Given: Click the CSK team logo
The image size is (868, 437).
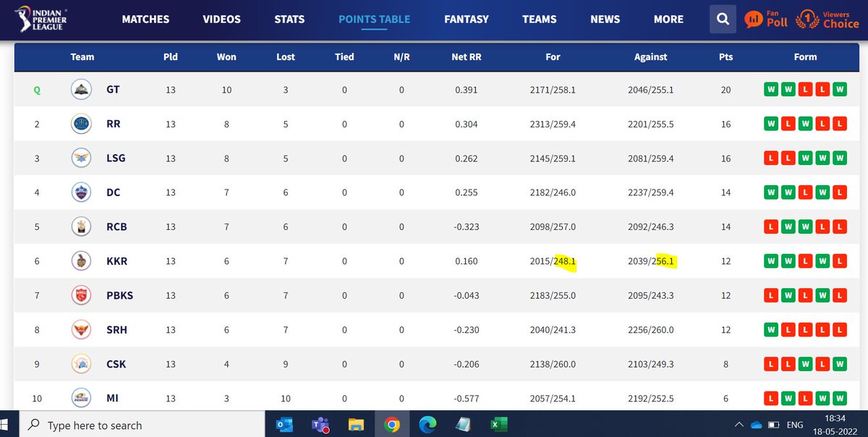Looking at the screenshot, I should click(81, 364).
